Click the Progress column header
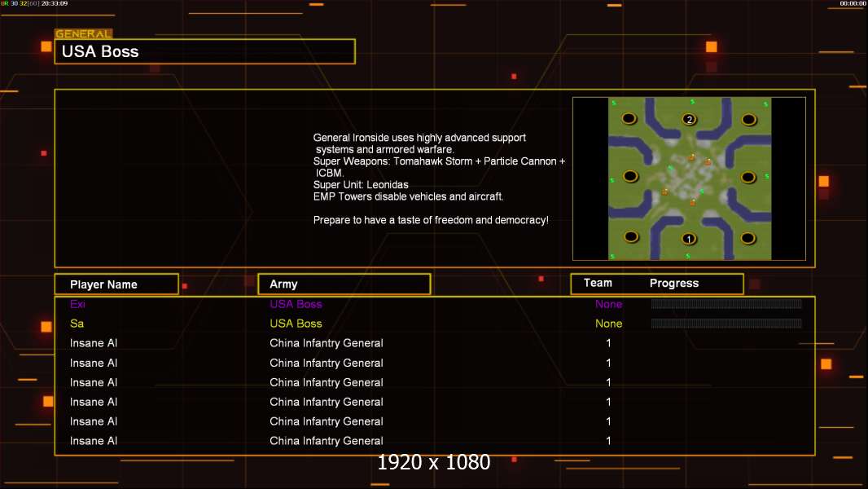This screenshot has height=489, width=868. (673, 283)
